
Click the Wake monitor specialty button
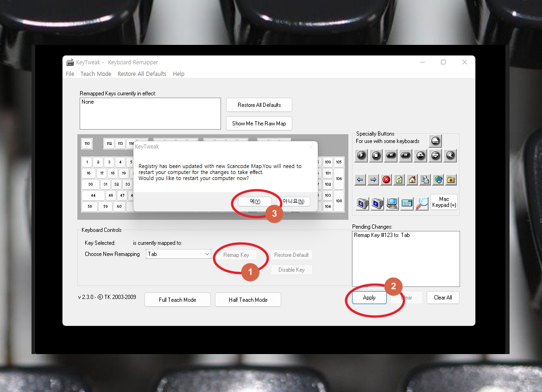tap(378, 204)
